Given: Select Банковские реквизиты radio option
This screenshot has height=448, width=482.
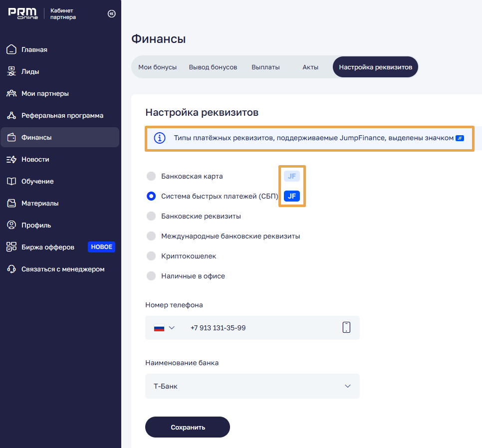Looking at the screenshot, I should 151,216.
